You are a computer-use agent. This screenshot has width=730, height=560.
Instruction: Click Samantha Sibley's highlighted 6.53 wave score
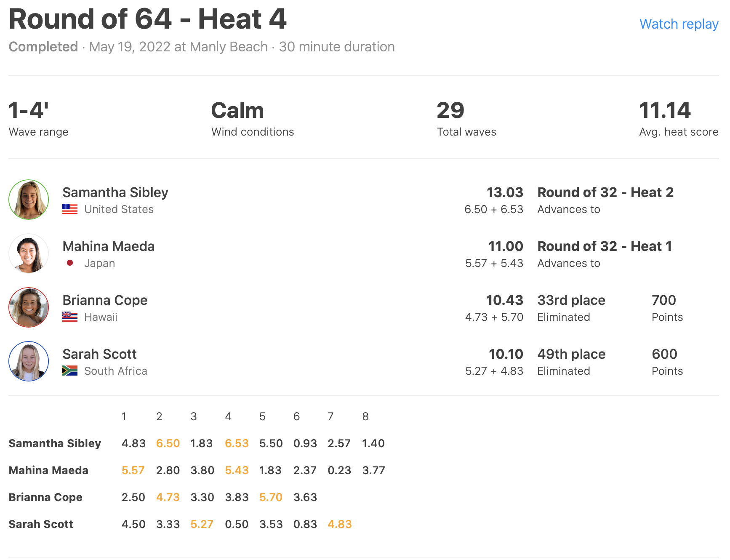point(237,443)
